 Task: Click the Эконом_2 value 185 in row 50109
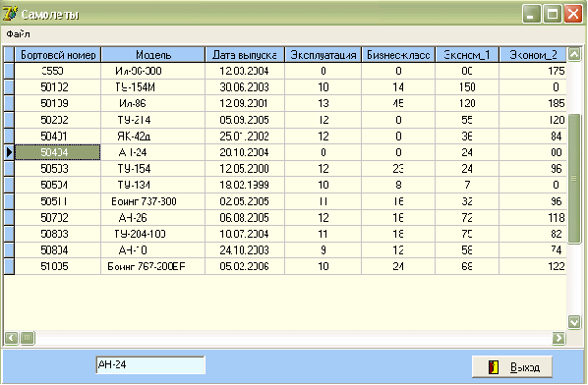(533, 103)
